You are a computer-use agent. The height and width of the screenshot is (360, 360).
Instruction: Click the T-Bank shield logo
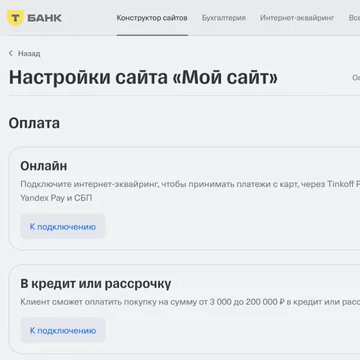[15, 18]
